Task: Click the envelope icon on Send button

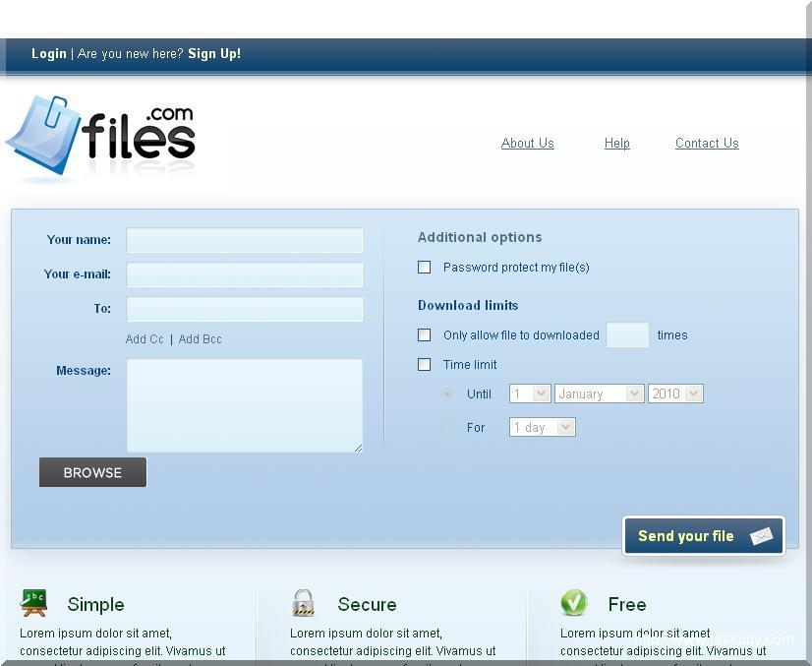Action: click(x=761, y=536)
